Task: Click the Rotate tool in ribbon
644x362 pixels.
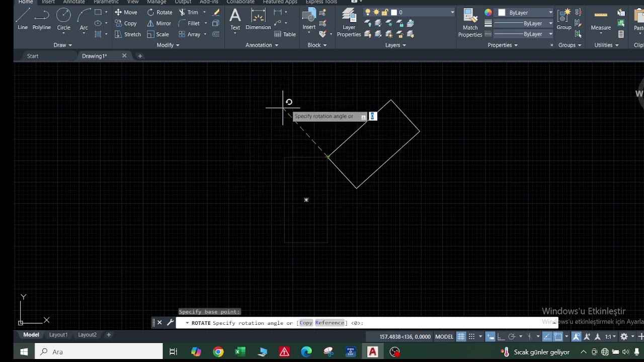Action: tap(159, 12)
